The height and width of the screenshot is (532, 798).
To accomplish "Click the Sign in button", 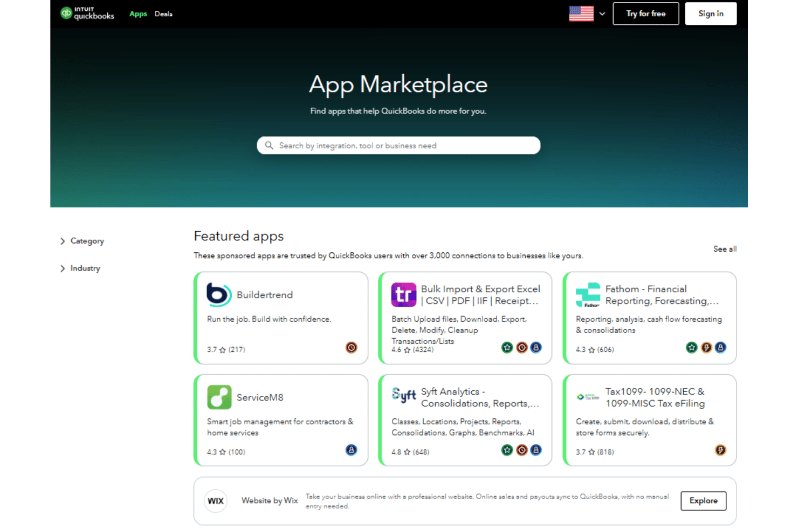I will click(711, 14).
